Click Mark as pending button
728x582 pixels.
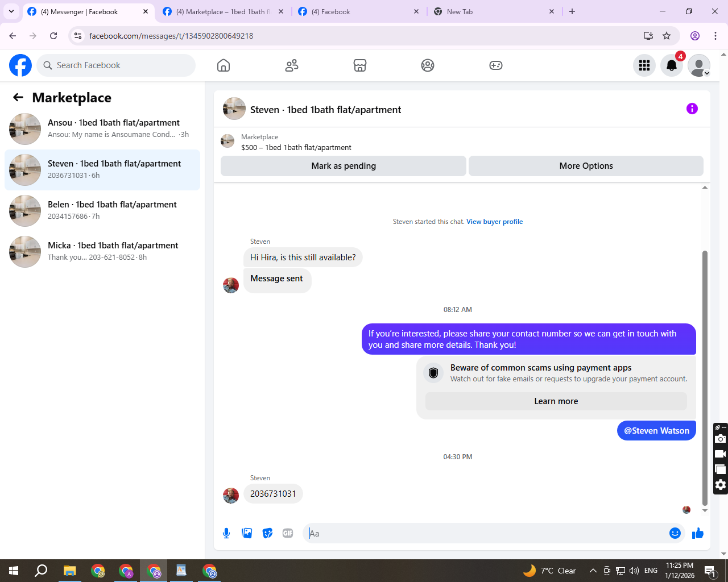click(x=344, y=166)
